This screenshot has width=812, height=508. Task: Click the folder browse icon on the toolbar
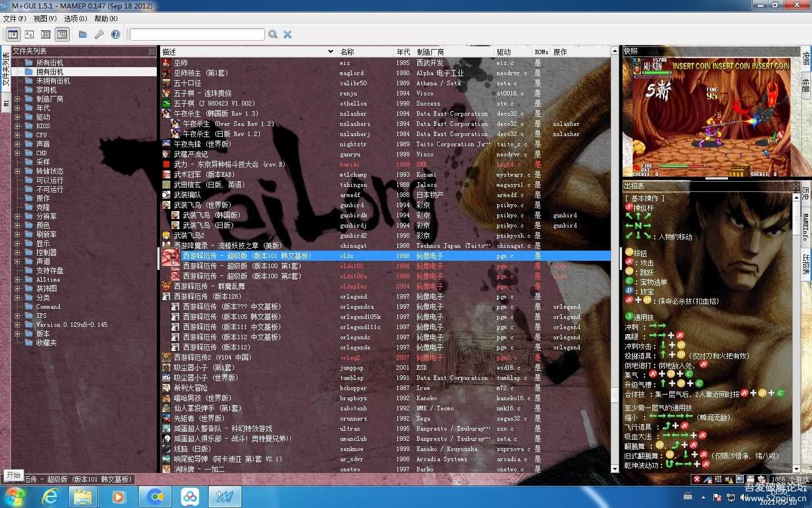82,34
